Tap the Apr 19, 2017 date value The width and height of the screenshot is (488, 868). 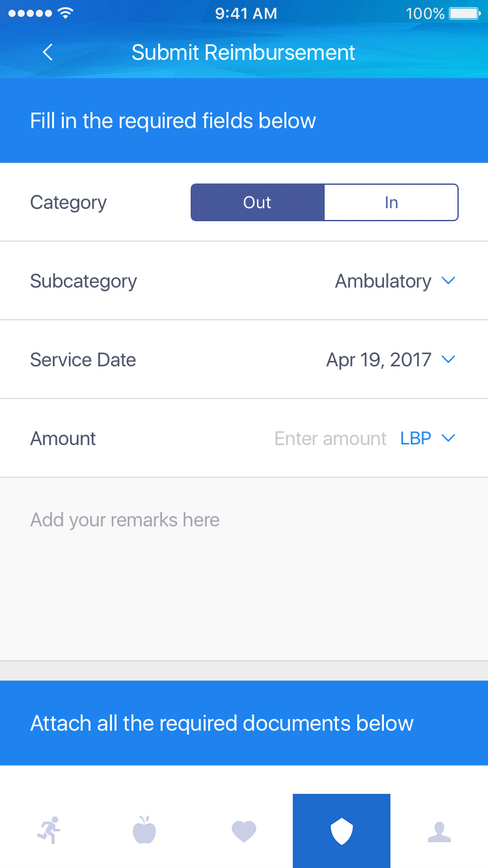(x=379, y=360)
